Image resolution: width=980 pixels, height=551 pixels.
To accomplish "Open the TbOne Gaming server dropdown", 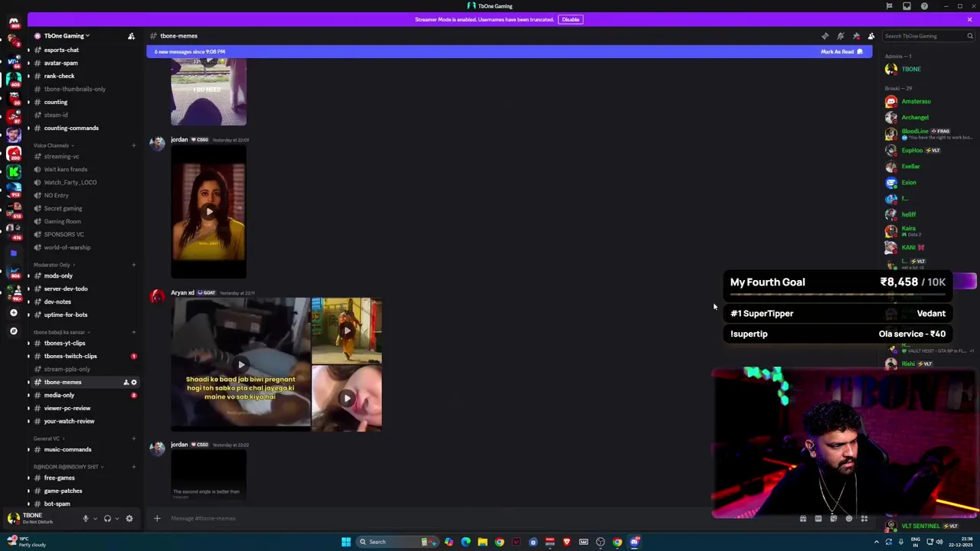I will (67, 36).
